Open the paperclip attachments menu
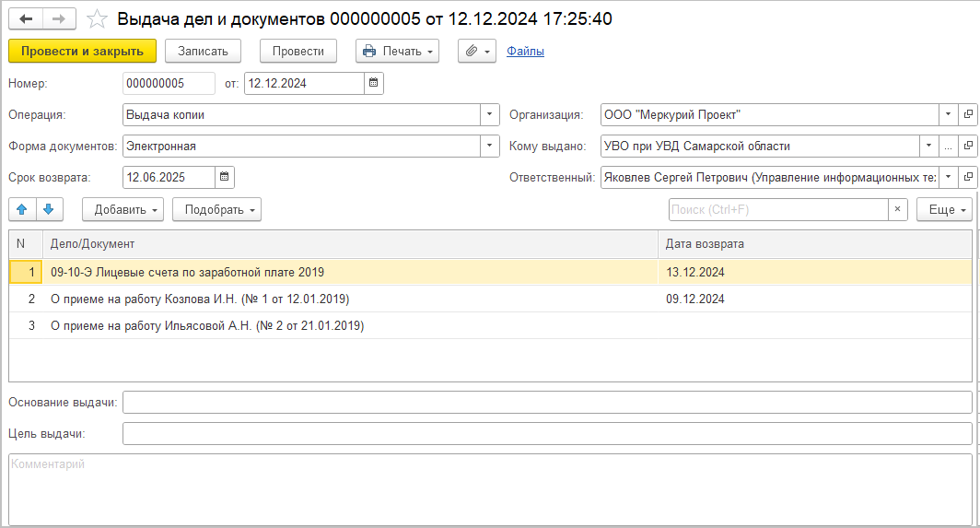Viewport: 980px width, 528px height. [x=477, y=52]
